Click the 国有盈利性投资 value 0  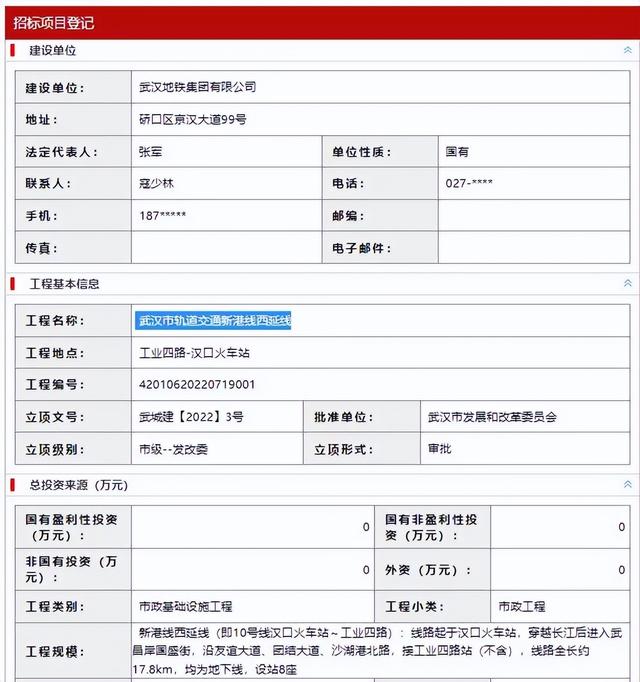366,527
